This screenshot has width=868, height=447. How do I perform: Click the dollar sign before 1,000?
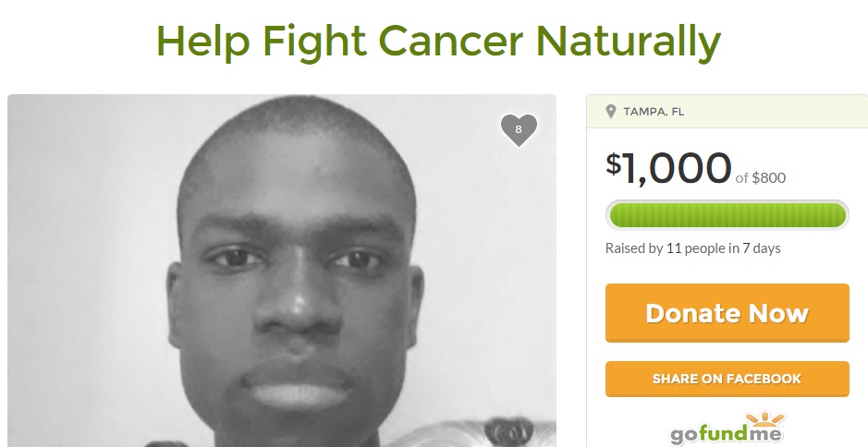click(614, 163)
